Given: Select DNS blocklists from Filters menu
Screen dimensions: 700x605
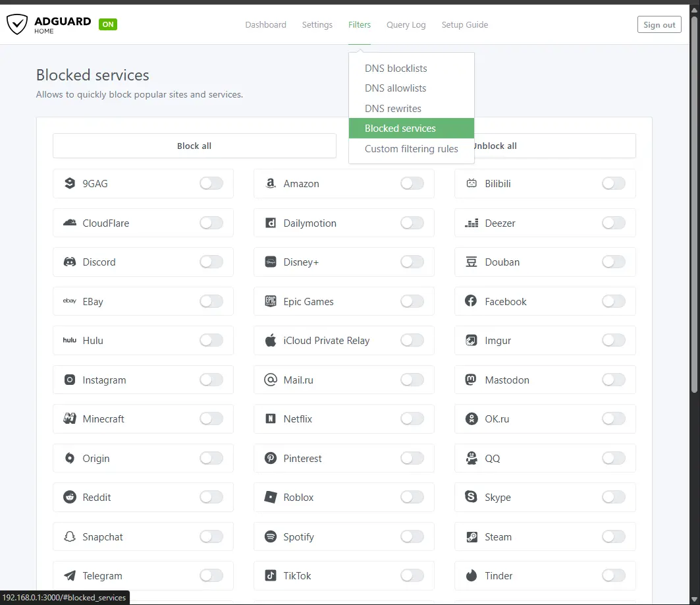Looking at the screenshot, I should (411, 69).
